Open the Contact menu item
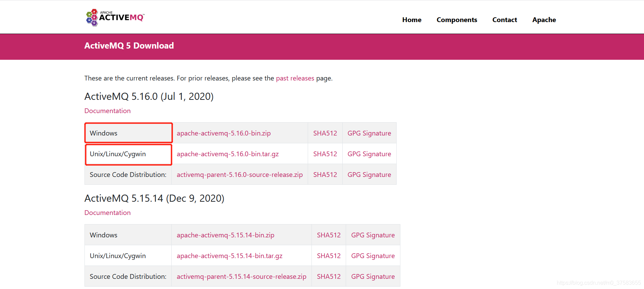This screenshot has height=289, width=644. point(505,20)
